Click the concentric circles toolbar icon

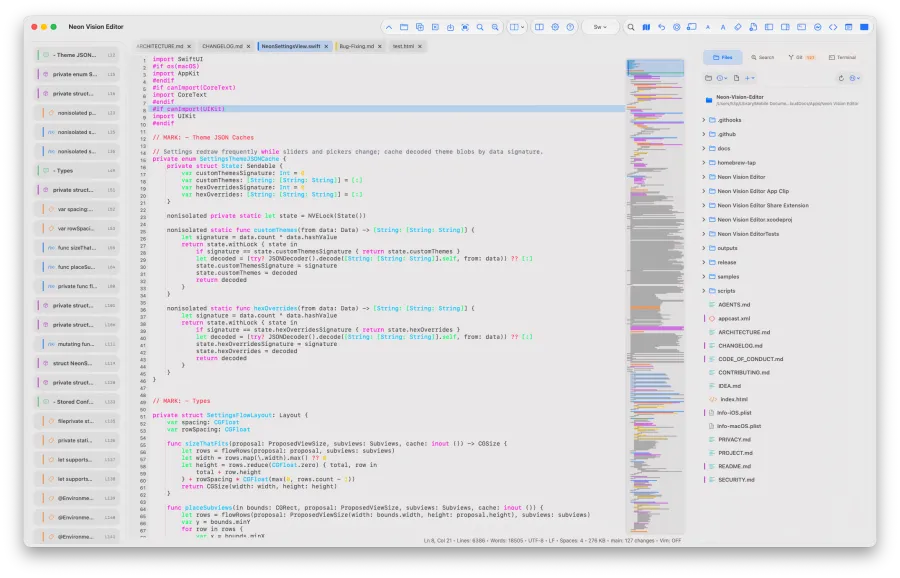pyautogui.click(x=677, y=27)
